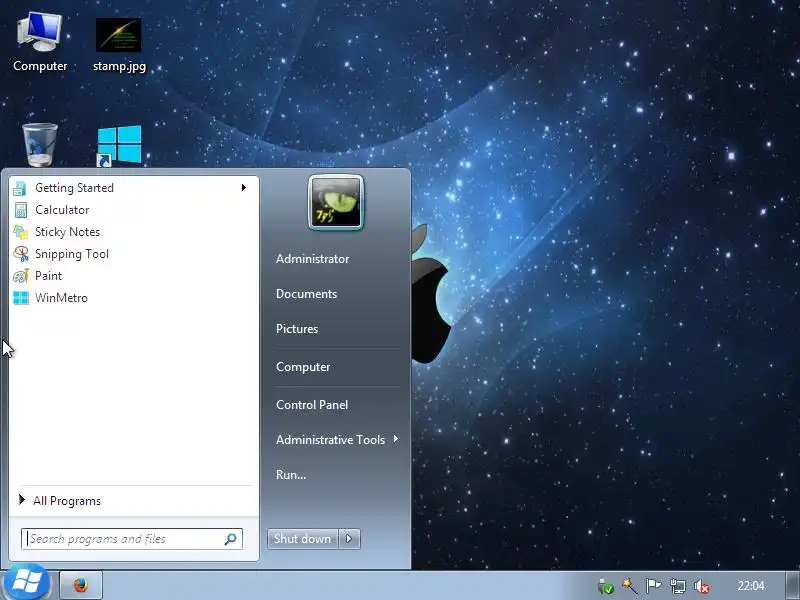Start the Snipping Tool icon
800x600 pixels.
point(20,254)
